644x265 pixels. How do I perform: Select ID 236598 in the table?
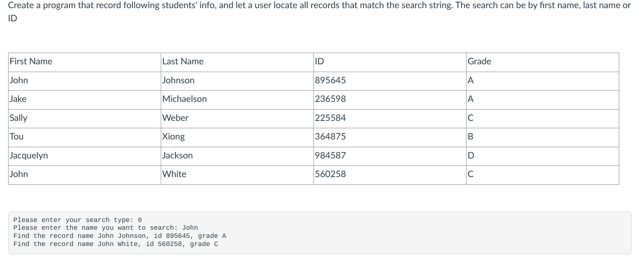(330, 99)
